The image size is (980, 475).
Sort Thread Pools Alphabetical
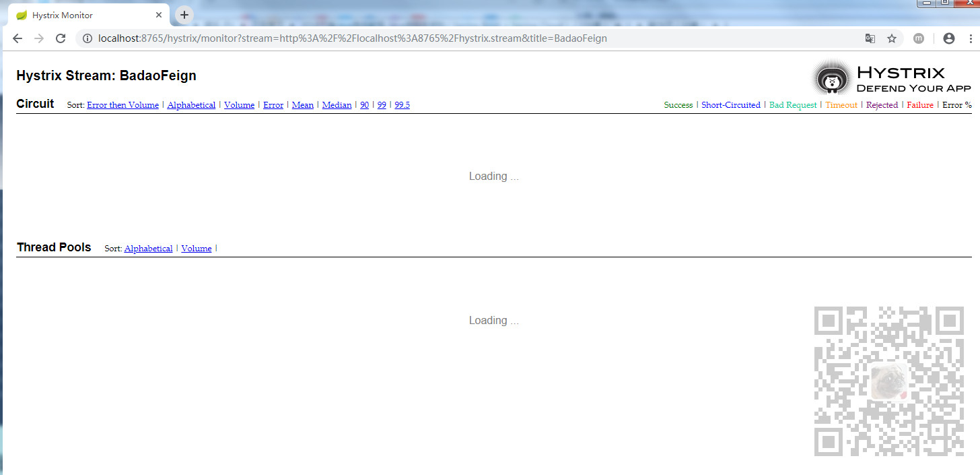tap(148, 249)
